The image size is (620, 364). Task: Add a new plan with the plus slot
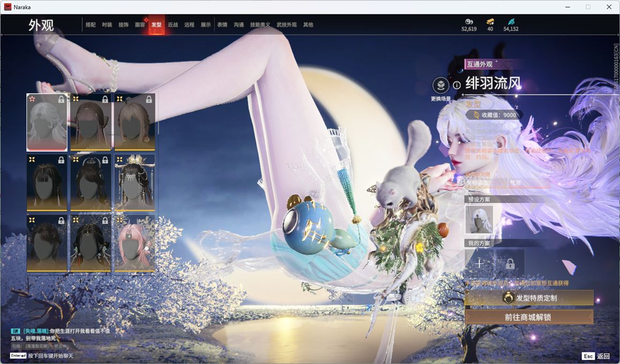coord(479,263)
